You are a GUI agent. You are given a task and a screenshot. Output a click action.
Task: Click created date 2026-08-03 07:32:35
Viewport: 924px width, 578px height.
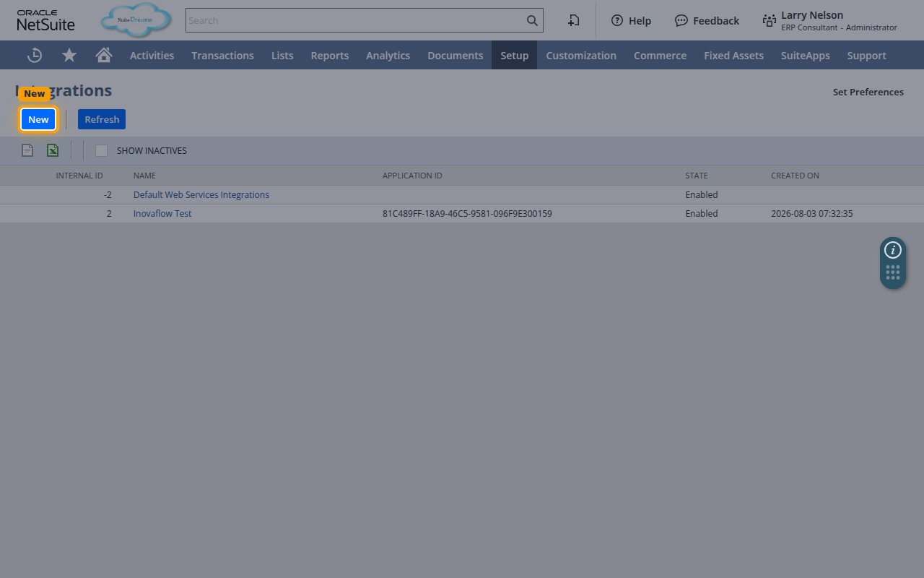812,213
